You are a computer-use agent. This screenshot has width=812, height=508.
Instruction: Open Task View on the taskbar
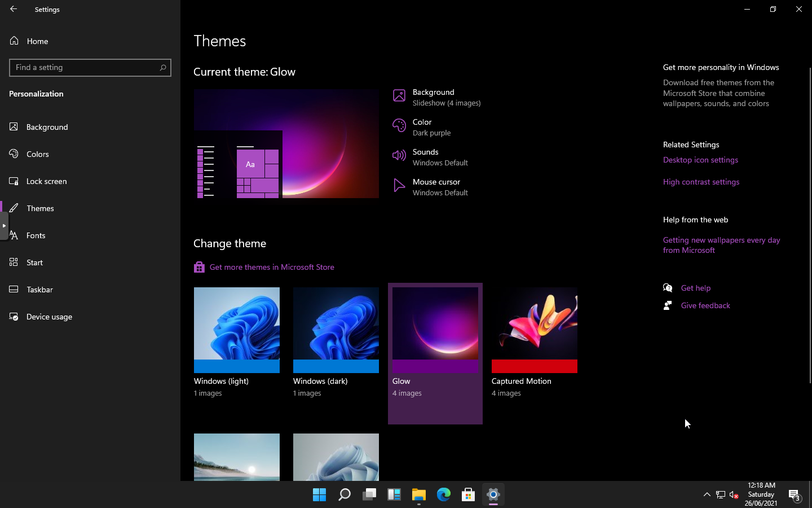369,494
